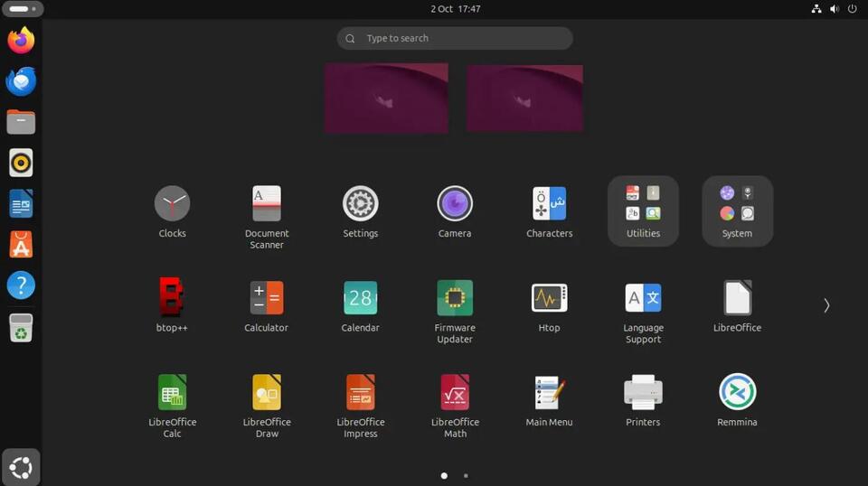Screen dimensions: 868x486
Task: Open Help from the dock
Action: [21, 285]
